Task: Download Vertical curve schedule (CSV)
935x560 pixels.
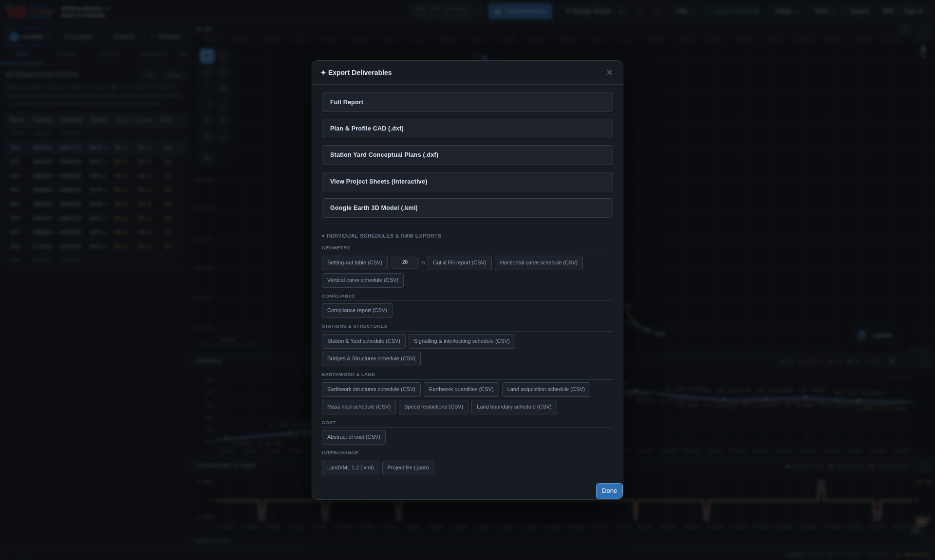Action: click(x=362, y=280)
